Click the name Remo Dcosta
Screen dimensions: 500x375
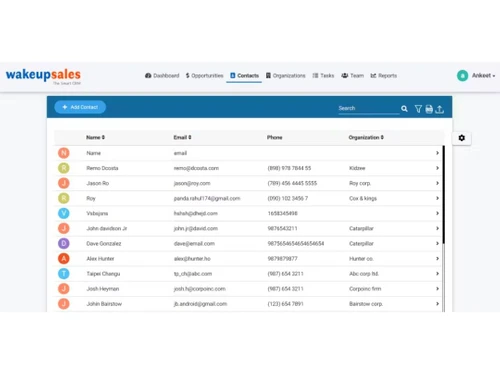[102, 168]
